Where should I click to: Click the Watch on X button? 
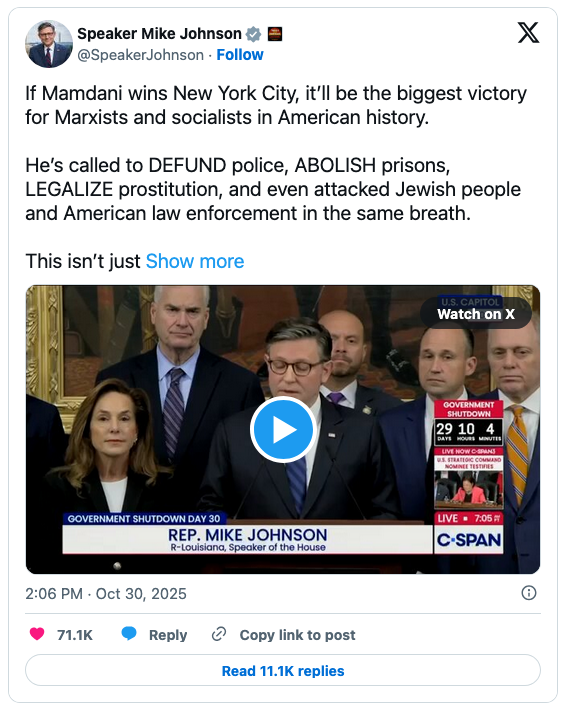click(x=476, y=314)
